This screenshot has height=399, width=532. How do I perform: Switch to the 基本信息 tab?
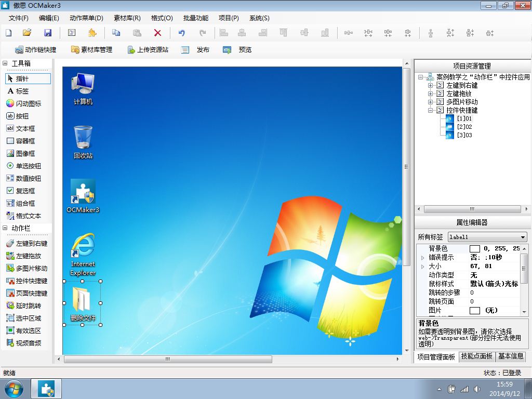511,356
